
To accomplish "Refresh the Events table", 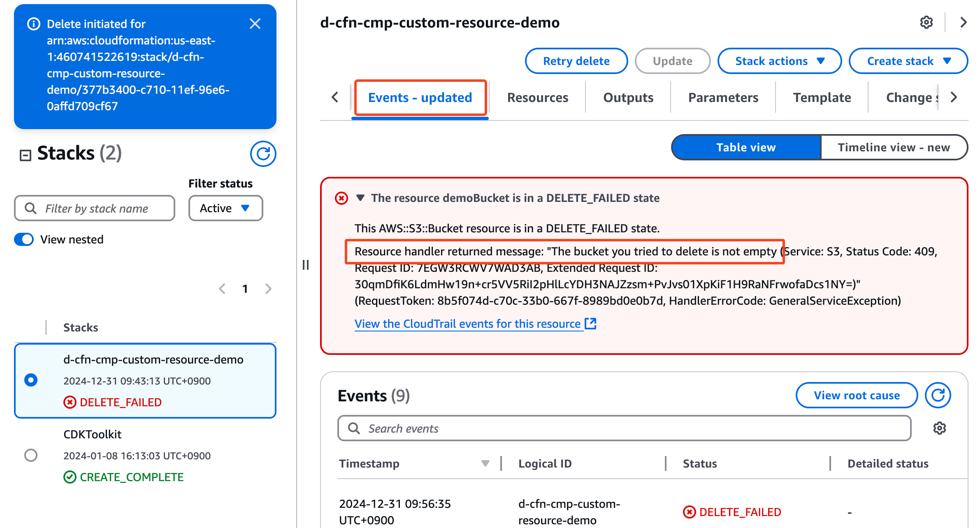I will pos(938,395).
